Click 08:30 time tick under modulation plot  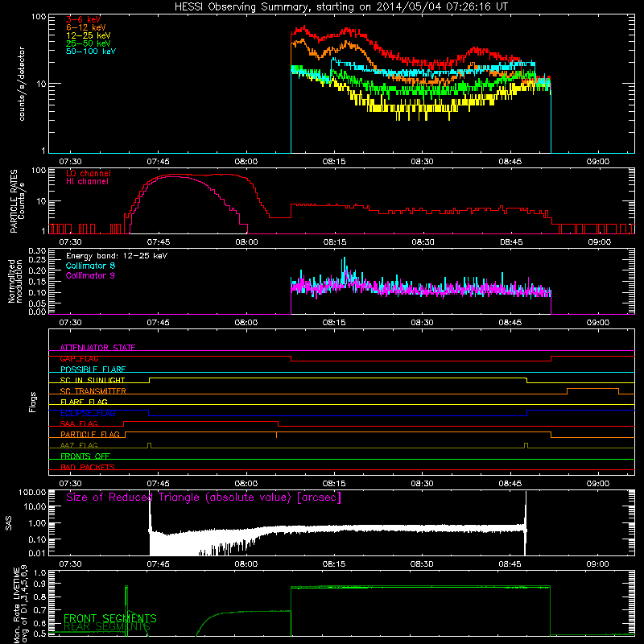[x=422, y=323]
